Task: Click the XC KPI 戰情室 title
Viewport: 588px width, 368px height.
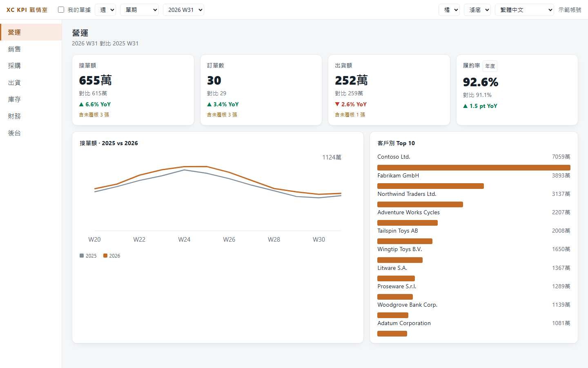Action: [x=27, y=10]
